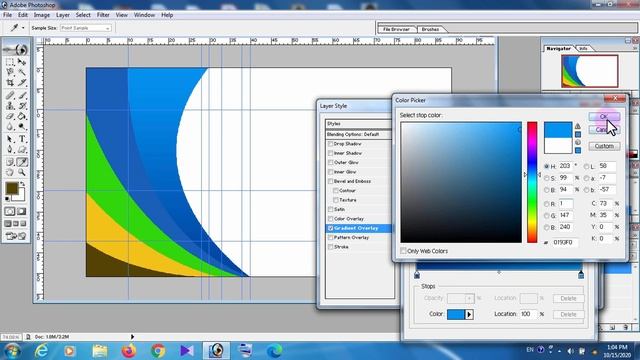Image resolution: width=640 pixels, height=360 pixels.
Task: Select the Eraser tool
Action: pyautogui.click(x=10, y=116)
